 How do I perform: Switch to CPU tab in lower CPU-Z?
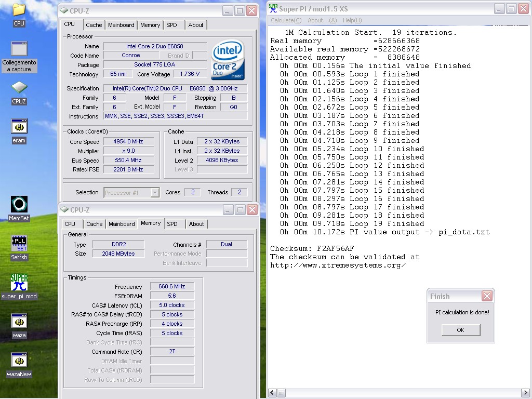[70, 224]
